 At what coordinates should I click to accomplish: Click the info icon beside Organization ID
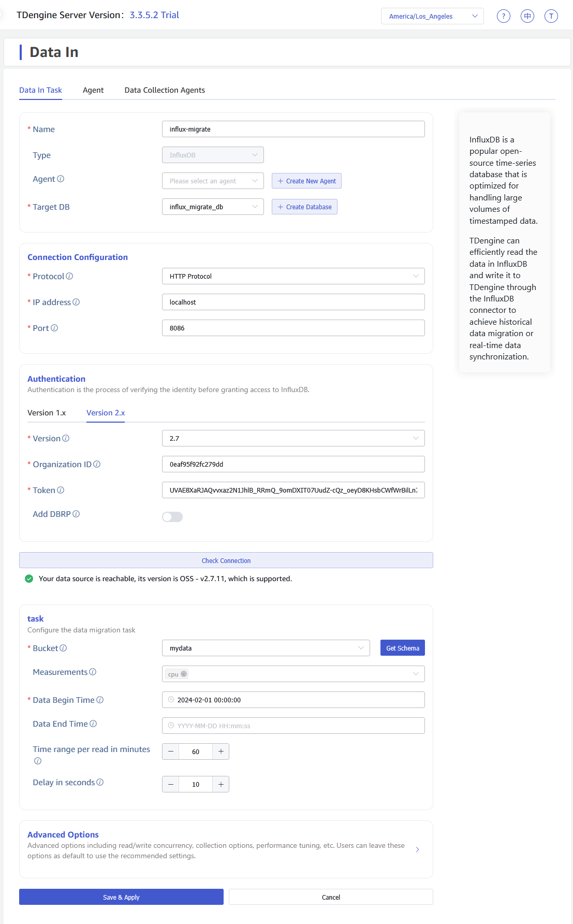click(x=97, y=465)
